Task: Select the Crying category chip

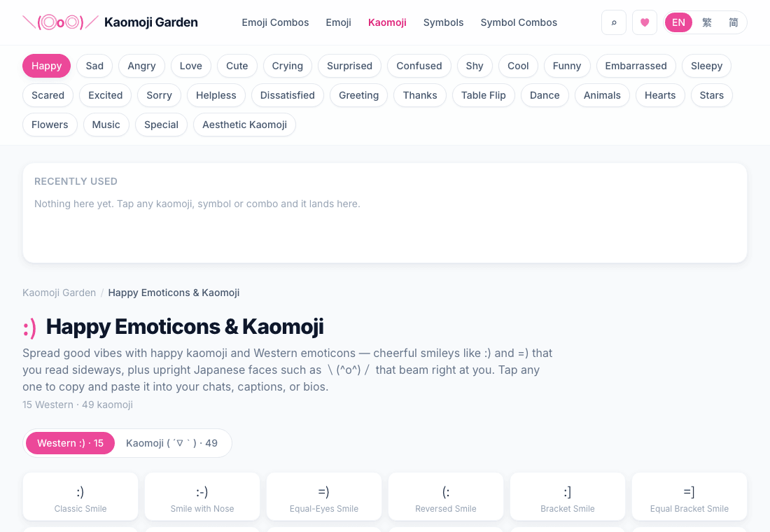Action: (288, 66)
